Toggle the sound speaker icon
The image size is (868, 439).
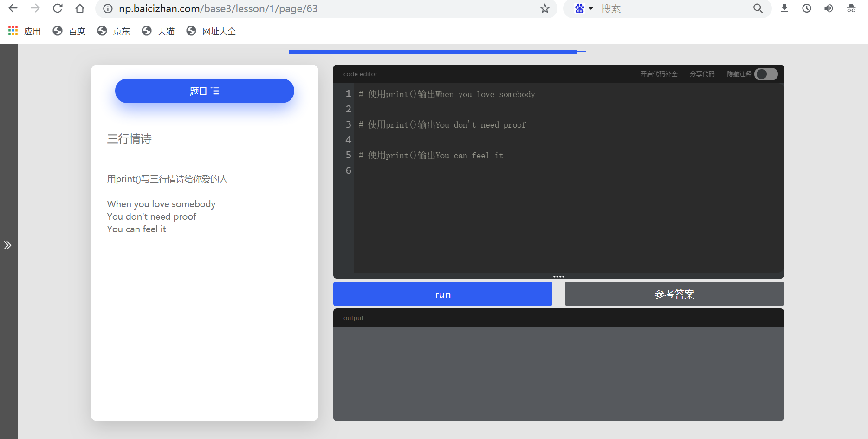829,8
